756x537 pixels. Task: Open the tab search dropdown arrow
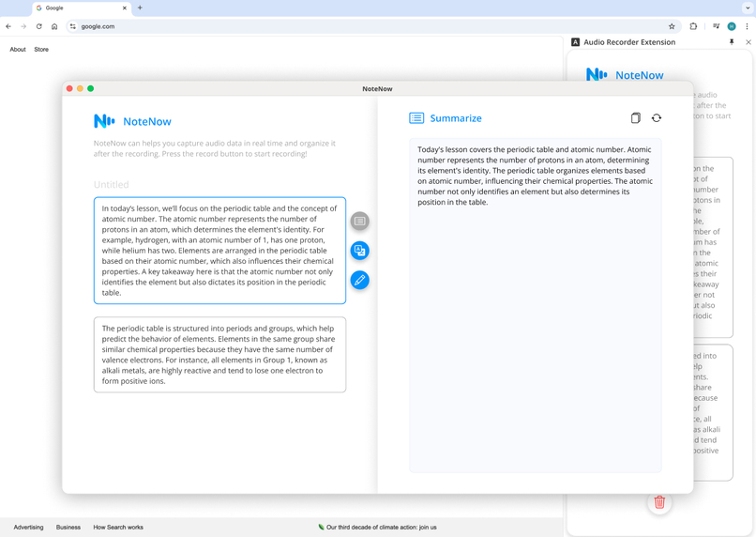pos(748,8)
